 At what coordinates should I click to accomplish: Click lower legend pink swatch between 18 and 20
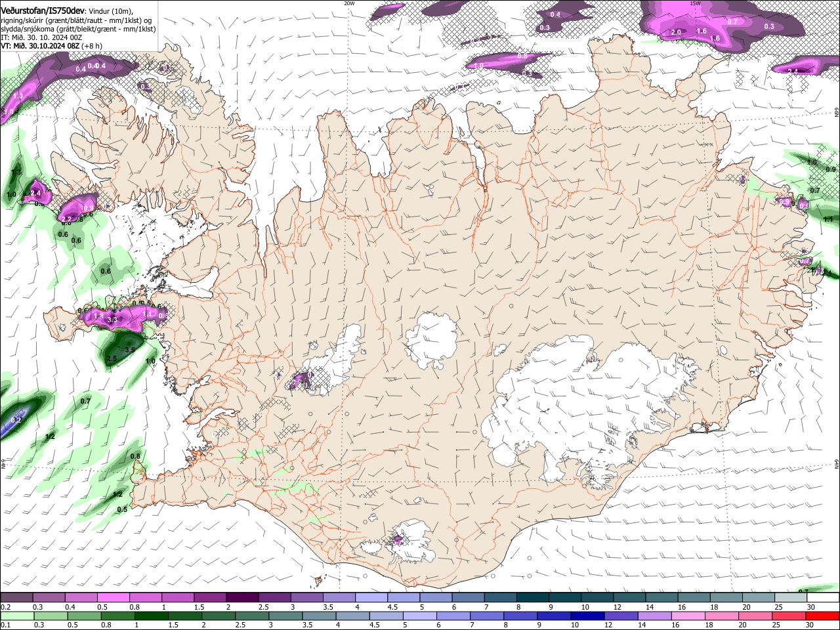[x=723, y=616]
